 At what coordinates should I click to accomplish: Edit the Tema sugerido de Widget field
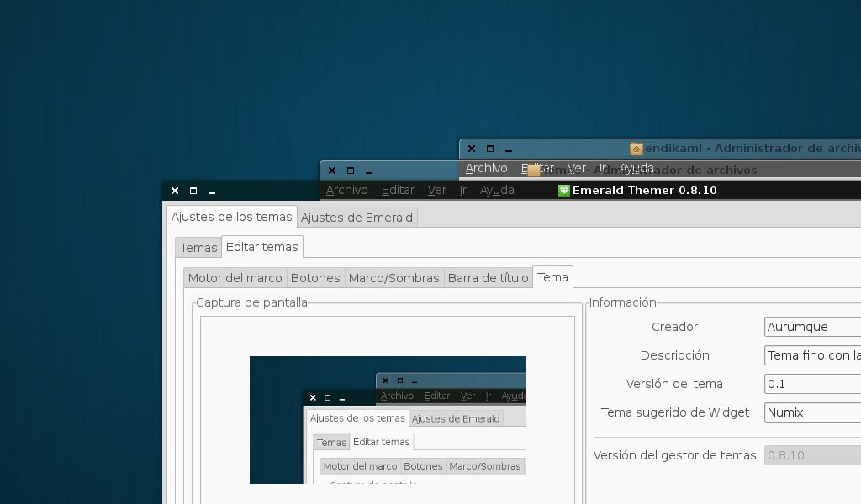click(x=813, y=412)
